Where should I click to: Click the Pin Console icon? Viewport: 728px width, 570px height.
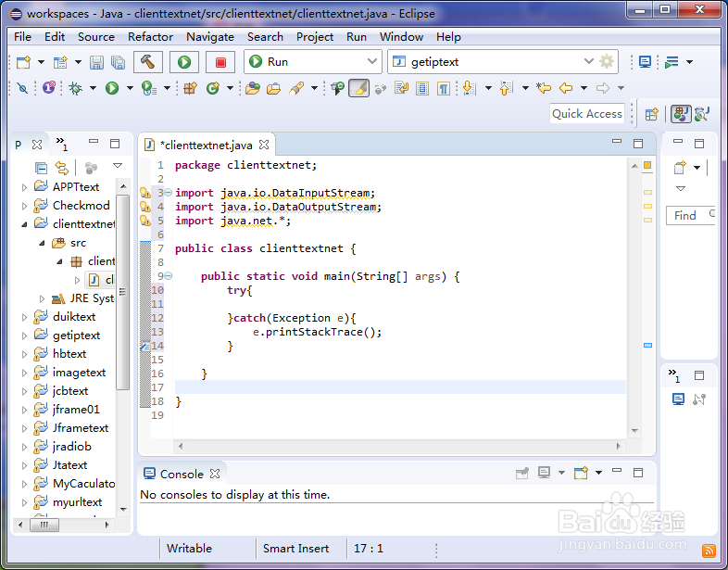[x=522, y=473]
